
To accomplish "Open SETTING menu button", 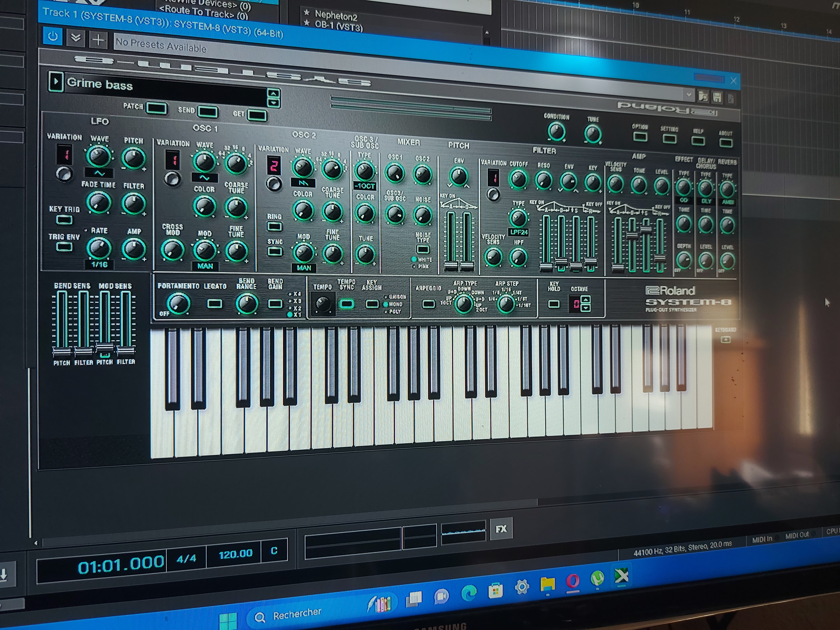I will click(669, 139).
